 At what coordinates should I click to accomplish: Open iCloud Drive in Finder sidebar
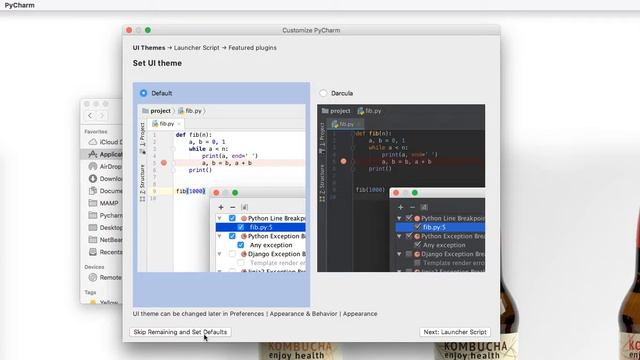105,142
